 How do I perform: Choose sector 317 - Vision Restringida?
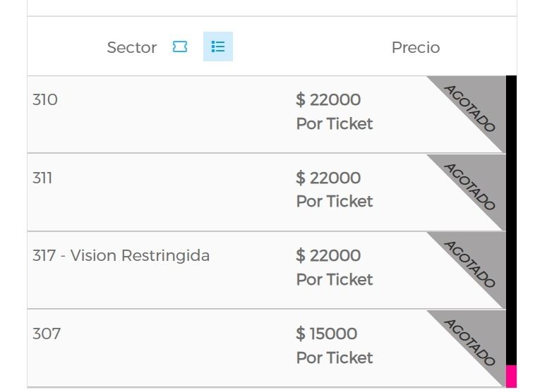pos(121,255)
